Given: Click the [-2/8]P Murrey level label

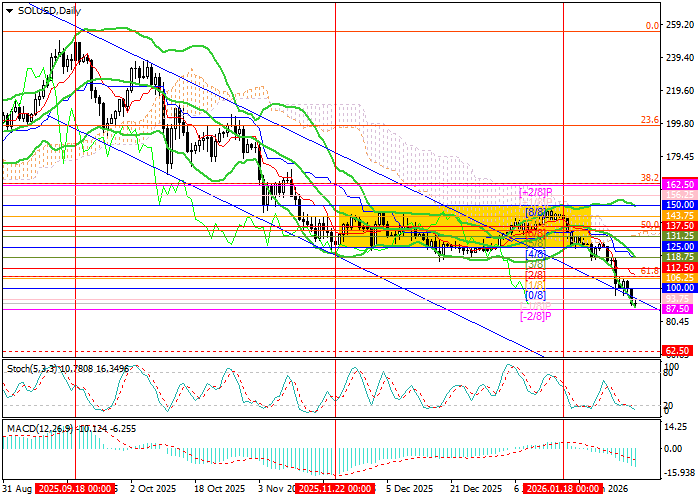Looking at the screenshot, I should click(536, 316).
